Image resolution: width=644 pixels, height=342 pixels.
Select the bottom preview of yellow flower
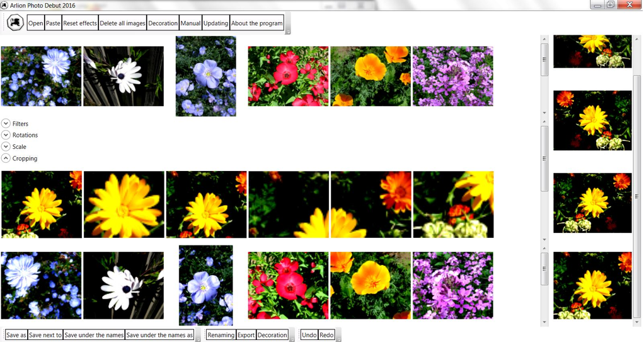[x=592, y=285]
